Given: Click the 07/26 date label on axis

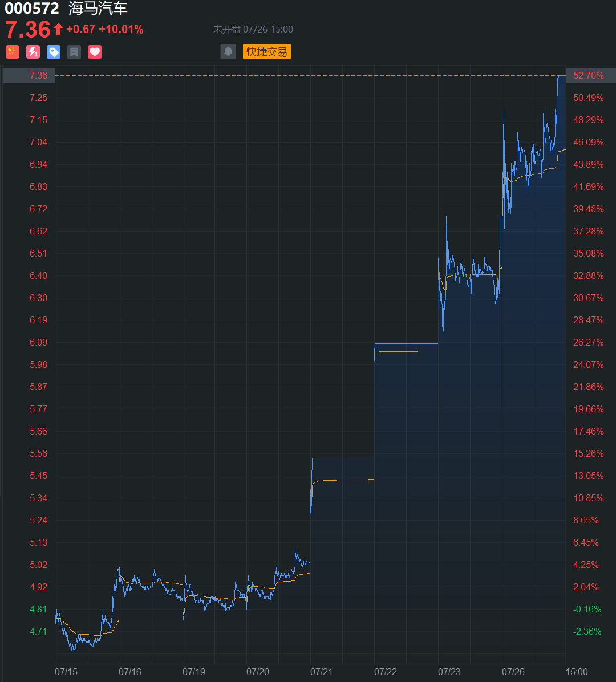Looking at the screenshot, I should [x=513, y=672].
